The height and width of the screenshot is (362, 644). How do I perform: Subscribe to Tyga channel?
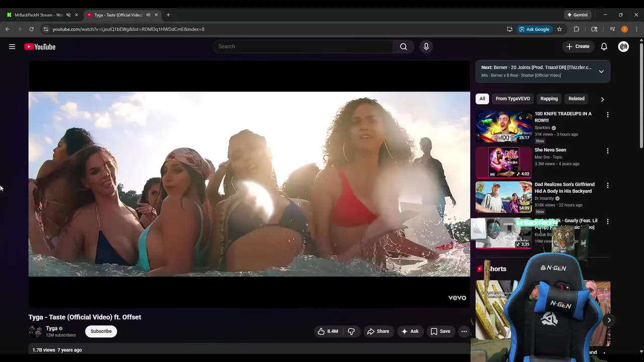[x=101, y=331]
